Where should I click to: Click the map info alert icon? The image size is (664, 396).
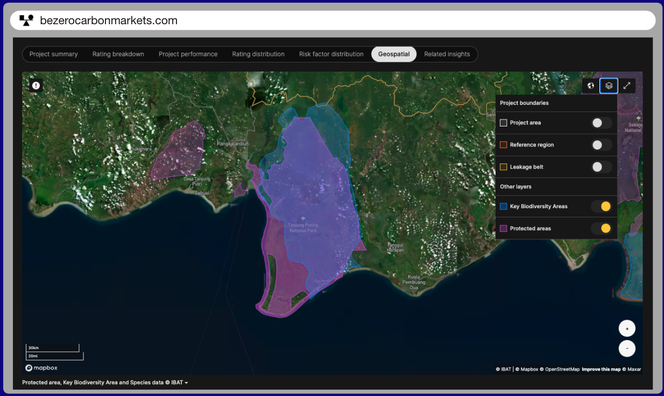coord(36,86)
